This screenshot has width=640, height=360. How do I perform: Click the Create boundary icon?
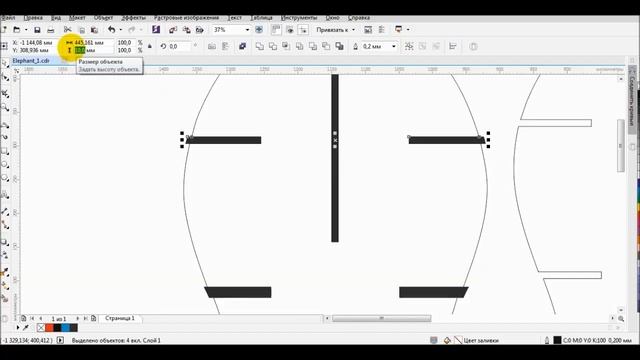[339, 47]
